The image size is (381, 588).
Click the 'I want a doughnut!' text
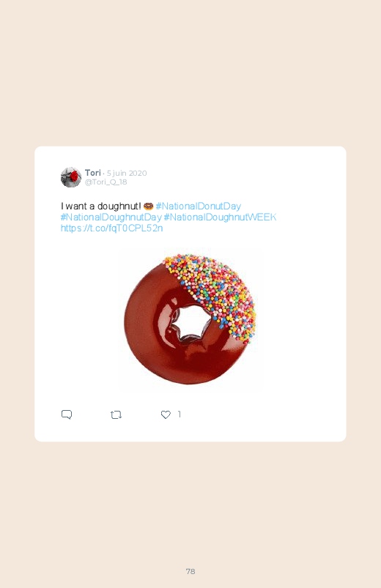pos(101,206)
